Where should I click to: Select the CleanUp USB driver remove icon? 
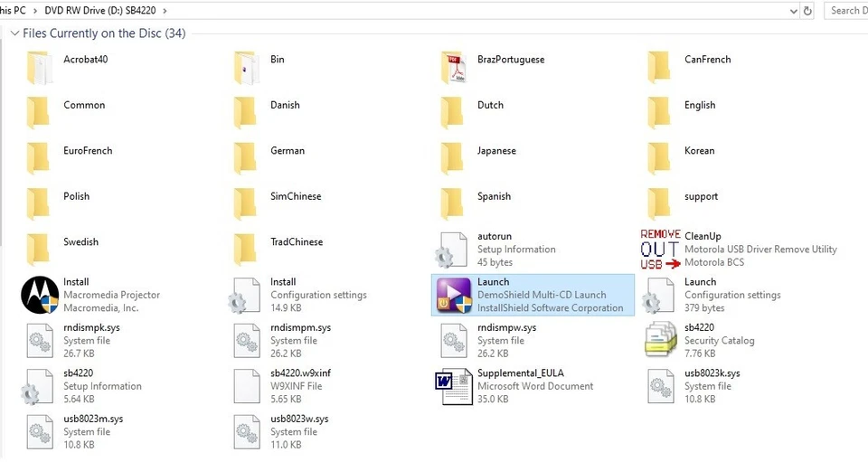click(x=660, y=250)
